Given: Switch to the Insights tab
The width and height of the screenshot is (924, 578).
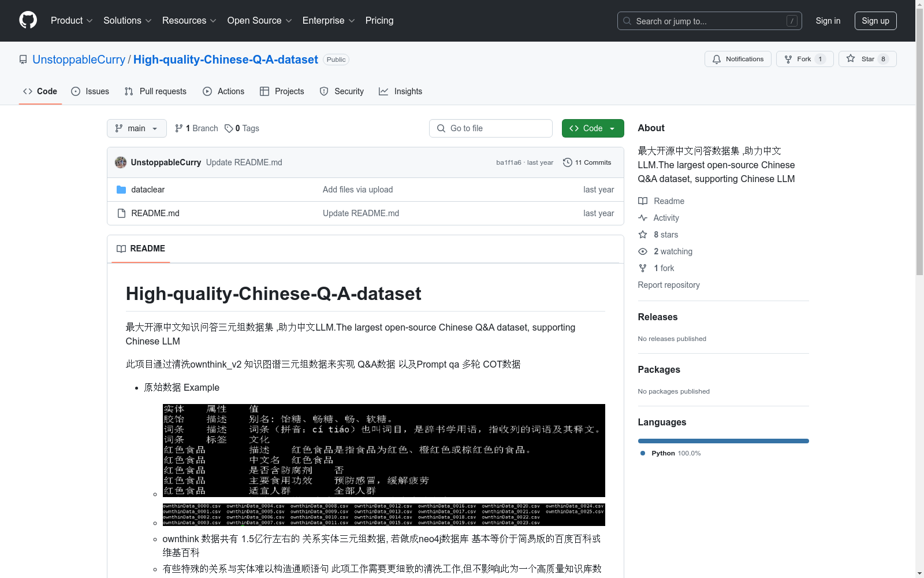Looking at the screenshot, I should pyautogui.click(x=400, y=91).
